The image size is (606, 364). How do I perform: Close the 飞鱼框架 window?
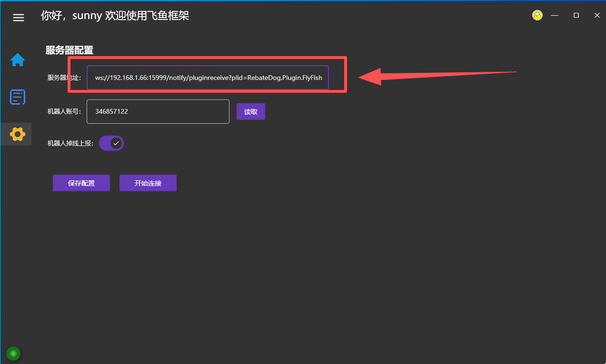tap(597, 16)
